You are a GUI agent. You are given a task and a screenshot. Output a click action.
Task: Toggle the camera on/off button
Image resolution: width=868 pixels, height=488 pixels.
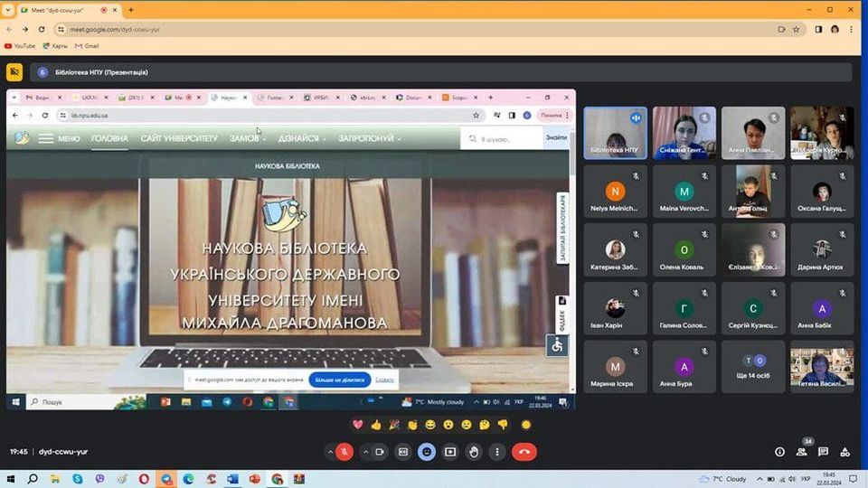pyautogui.click(x=381, y=452)
